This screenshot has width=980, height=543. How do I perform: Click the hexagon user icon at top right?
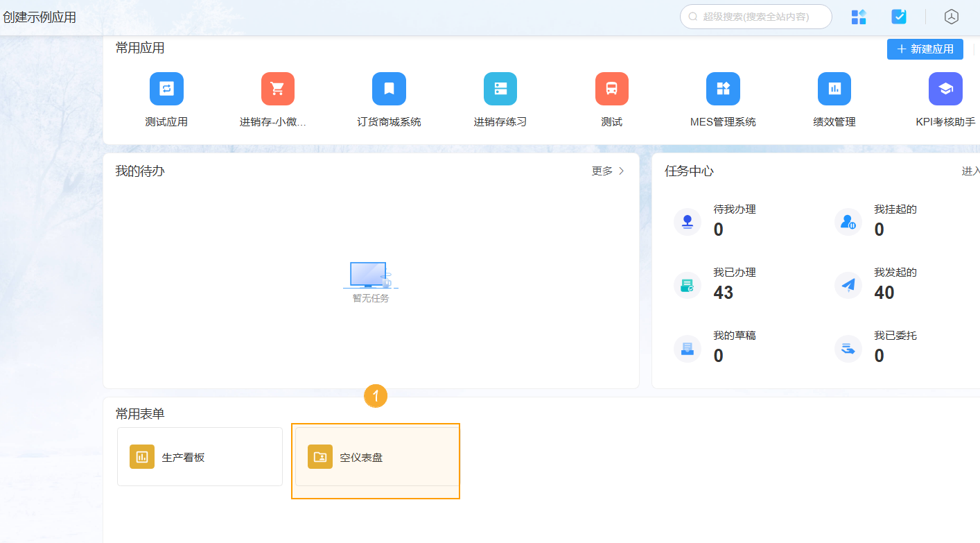(x=952, y=17)
